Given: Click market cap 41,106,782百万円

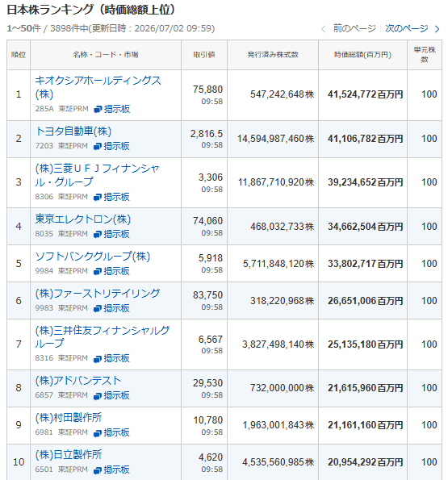Looking at the screenshot, I should click(365, 139).
